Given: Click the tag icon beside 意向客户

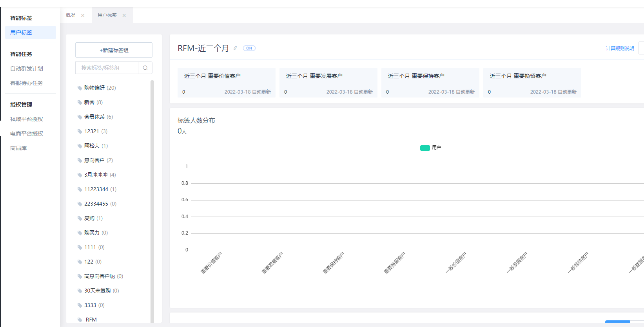Looking at the screenshot, I should [x=80, y=161].
